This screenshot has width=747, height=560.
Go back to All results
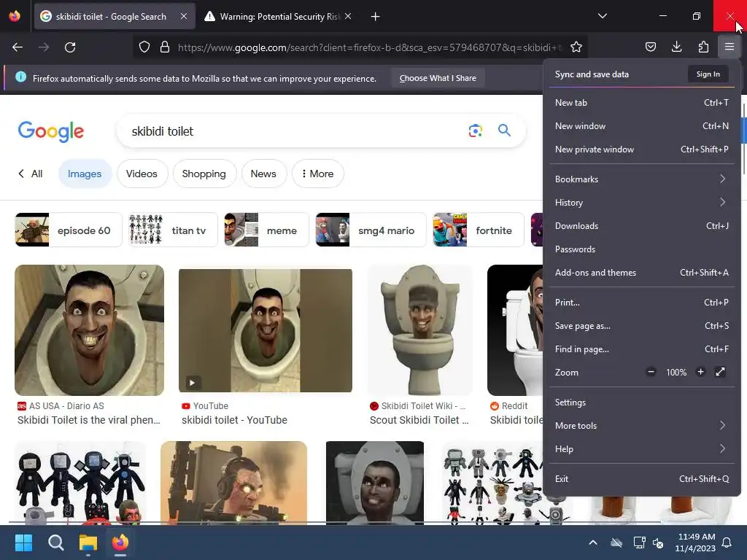tap(31, 174)
